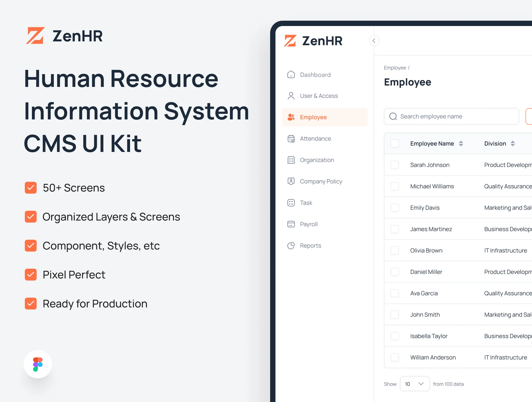Open the Dashboard menu item
The width and height of the screenshot is (532, 402).
pos(325,74)
